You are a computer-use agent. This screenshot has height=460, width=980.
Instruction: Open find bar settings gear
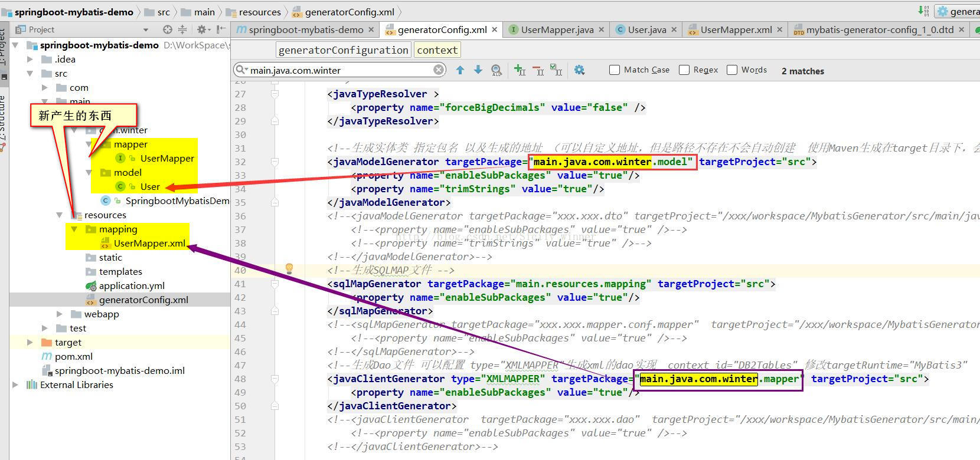(580, 70)
